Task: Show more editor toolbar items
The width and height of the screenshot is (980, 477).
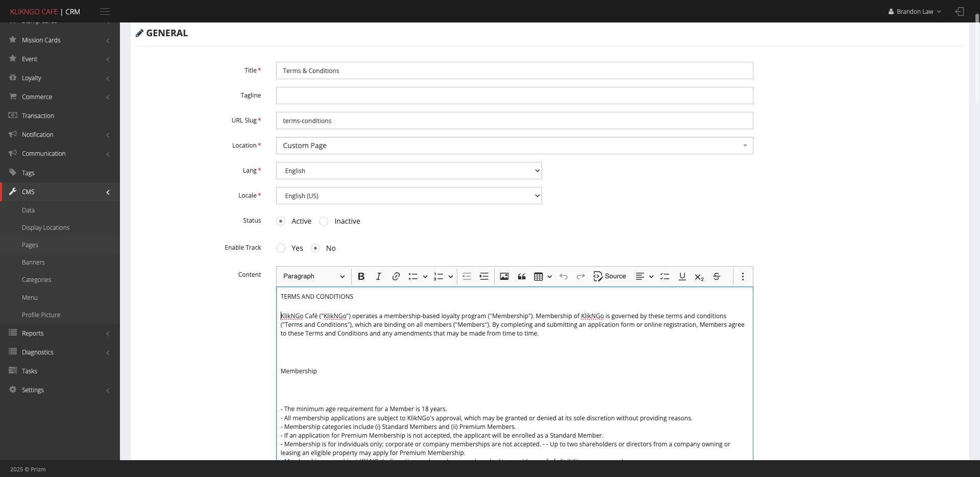Action: point(743,276)
